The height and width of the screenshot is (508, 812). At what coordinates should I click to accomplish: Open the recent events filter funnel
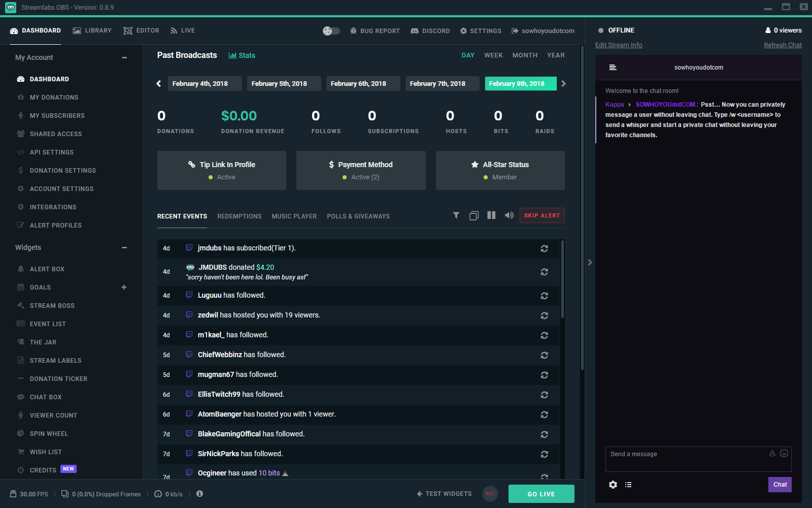456,215
